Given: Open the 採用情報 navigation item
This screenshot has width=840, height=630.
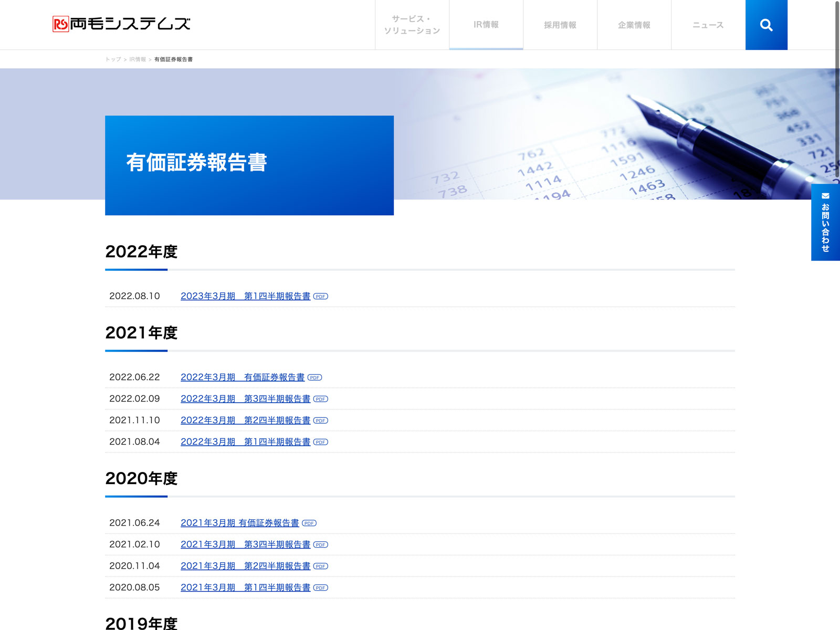Looking at the screenshot, I should [x=560, y=25].
